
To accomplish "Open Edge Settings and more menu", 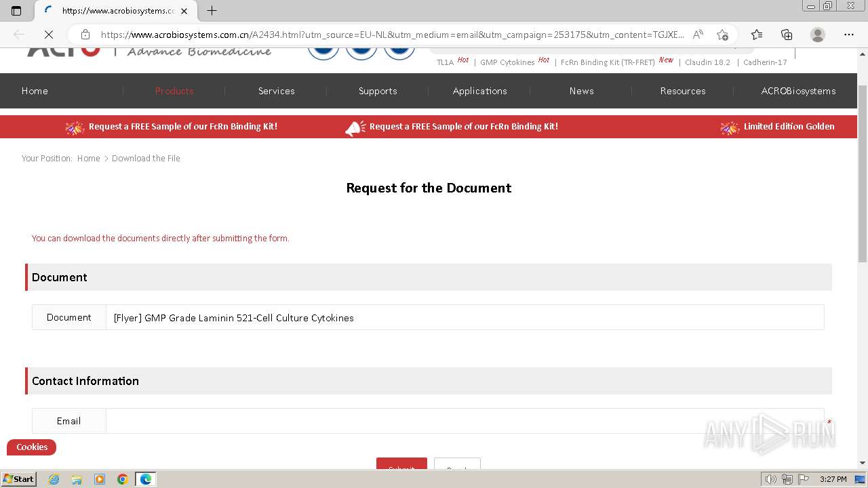I will click(849, 35).
